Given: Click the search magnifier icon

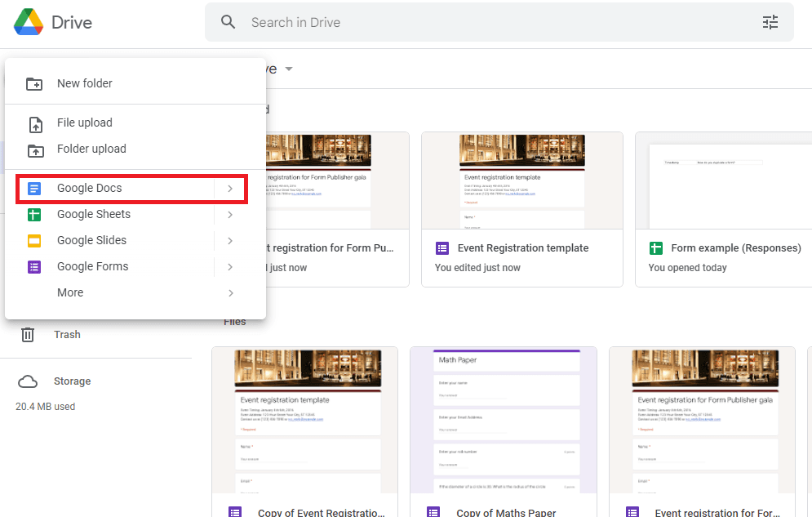Looking at the screenshot, I should (x=228, y=22).
